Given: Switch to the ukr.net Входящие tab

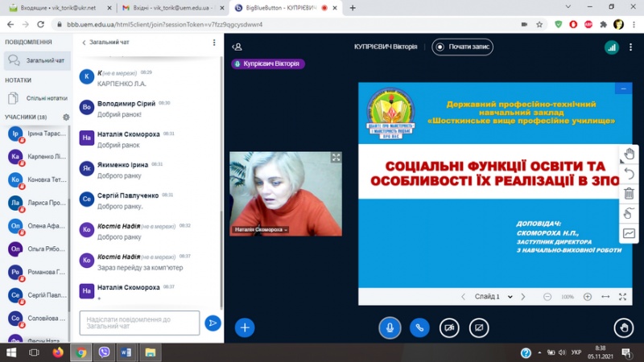Looking at the screenshot, I should pyautogui.click(x=57, y=8).
